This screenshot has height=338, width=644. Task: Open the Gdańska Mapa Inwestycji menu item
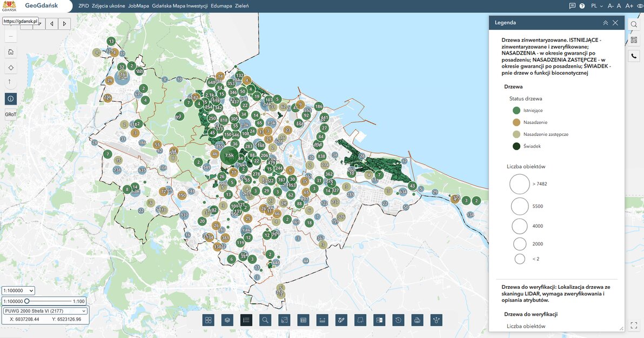[x=180, y=5]
